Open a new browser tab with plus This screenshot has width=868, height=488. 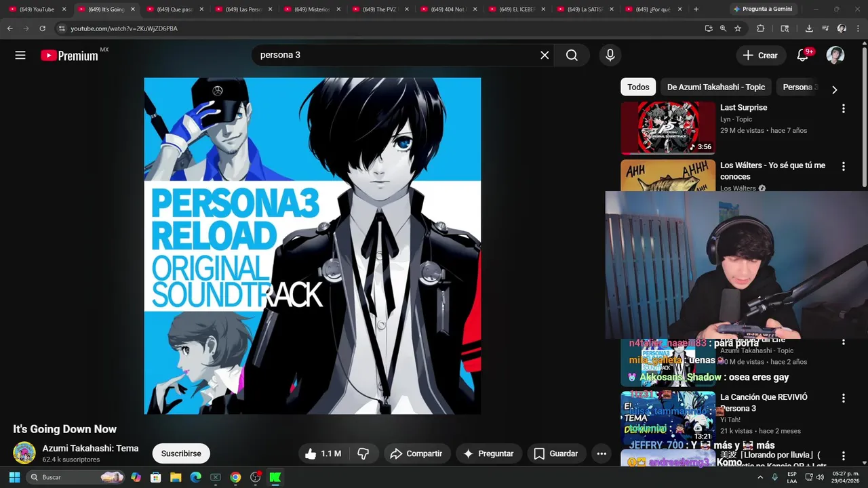pyautogui.click(x=696, y=9)
